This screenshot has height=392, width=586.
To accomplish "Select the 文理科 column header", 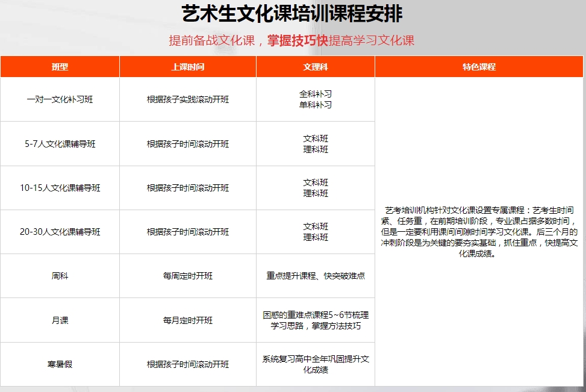I will click(x=315, y=66).
